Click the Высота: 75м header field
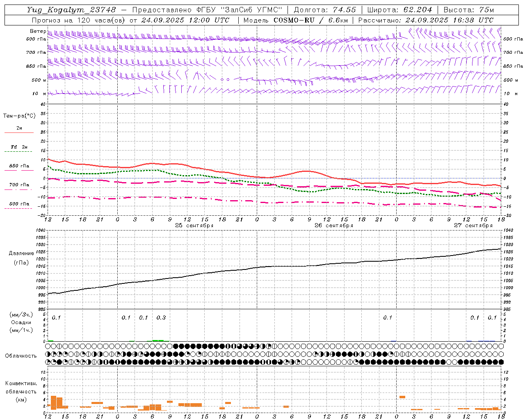 [x=468, y=10]
